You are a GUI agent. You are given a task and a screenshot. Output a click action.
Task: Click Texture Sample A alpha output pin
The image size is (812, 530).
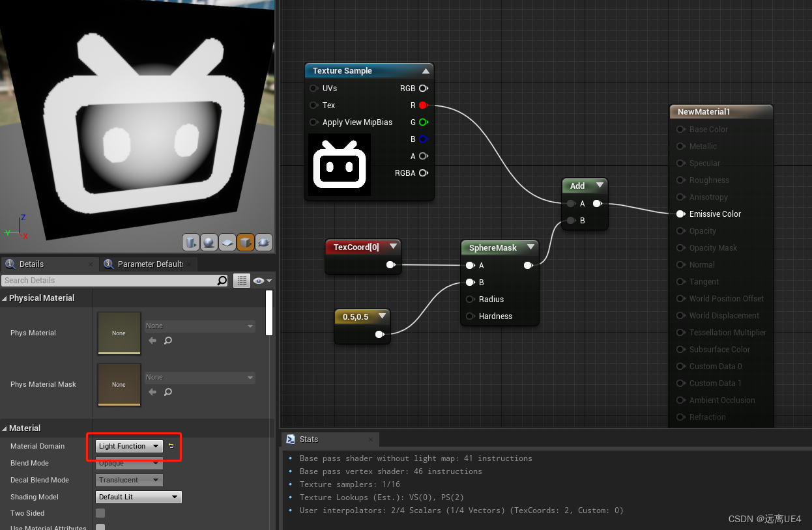tap(423, 156)
